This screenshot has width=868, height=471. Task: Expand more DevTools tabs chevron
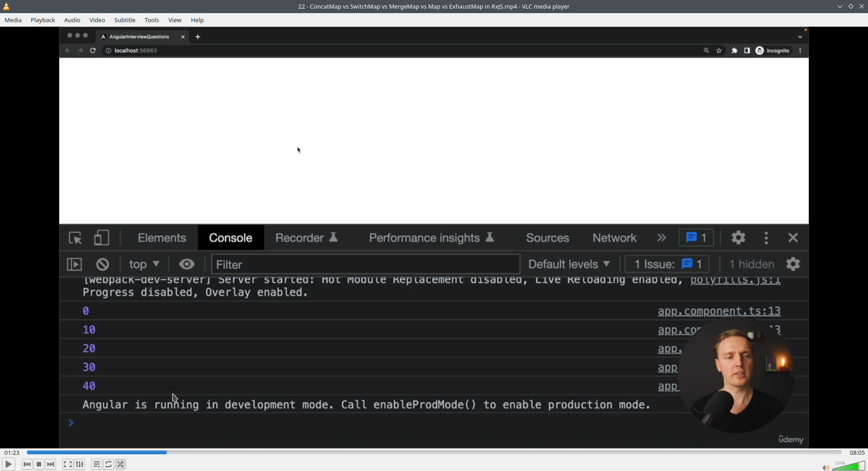(661, 238)
